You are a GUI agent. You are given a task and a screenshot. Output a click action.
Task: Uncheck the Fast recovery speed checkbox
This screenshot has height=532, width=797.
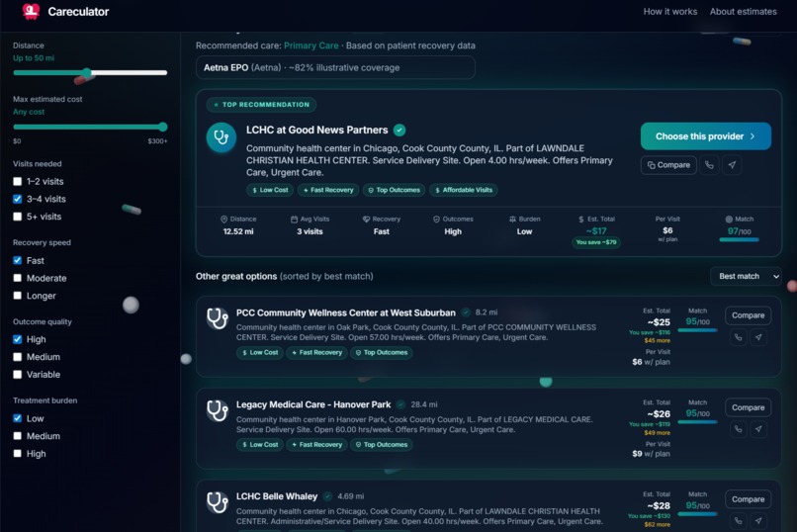pos(17,260)
